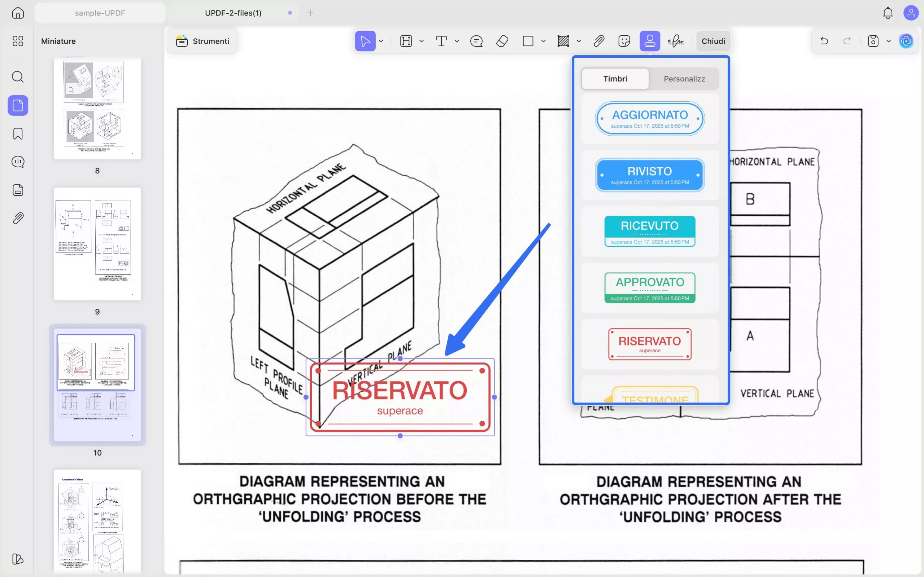Screen dimensions: 924x577
Task: Switch to Personalizz stamp tab
Action: [x=684, y=79]
